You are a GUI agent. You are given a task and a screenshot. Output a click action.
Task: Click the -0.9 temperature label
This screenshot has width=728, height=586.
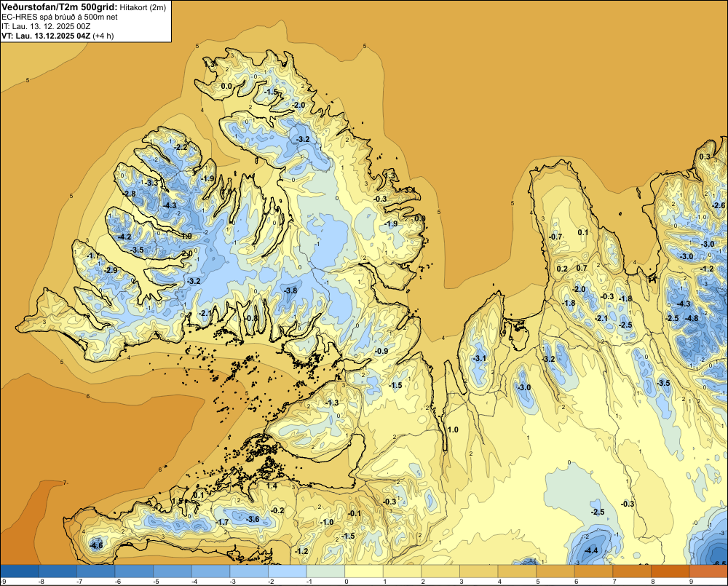click(381, 351)
